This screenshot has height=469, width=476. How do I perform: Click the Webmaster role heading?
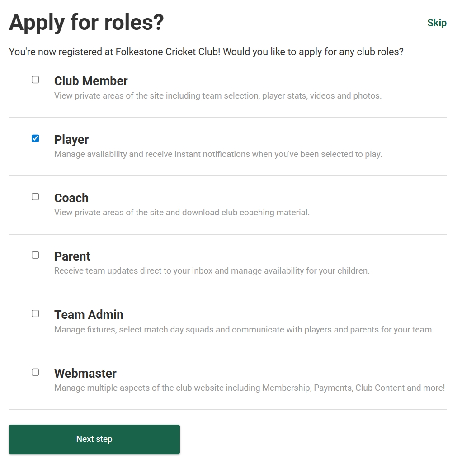click(x=85, y=374)
